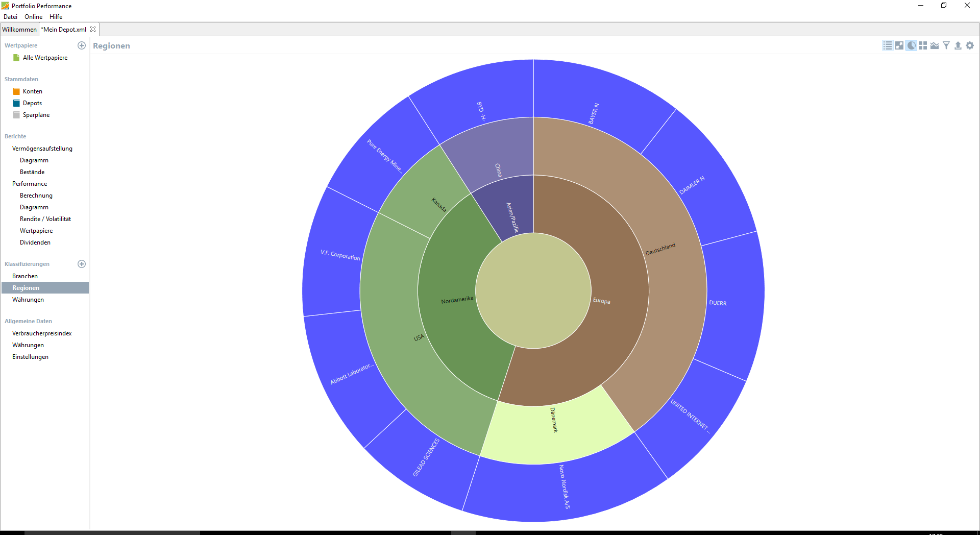980x535 pixels.
Task: Click the teal Depots icon
Action: (16, 103)
